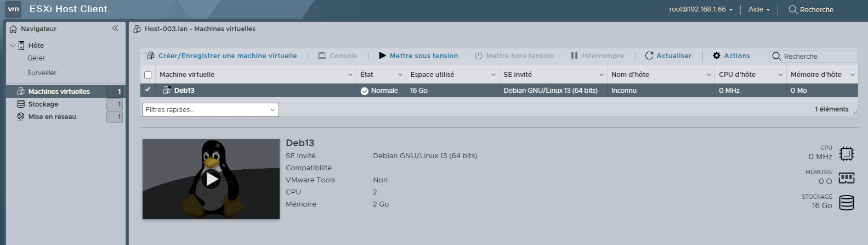Open the Deb13 virtual machine link
The height and width of the screenshot is (245, 868).
point(184,90)
